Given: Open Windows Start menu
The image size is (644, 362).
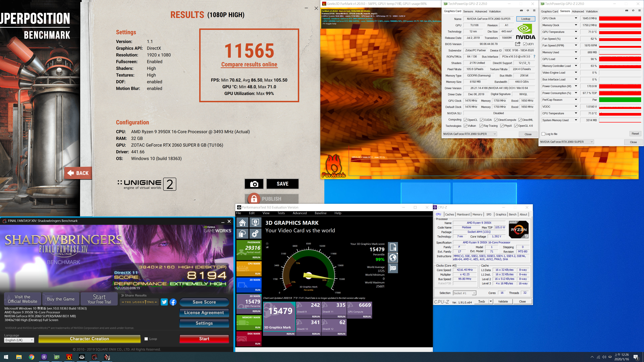Looking at the screenshot, I should [6, 357].
